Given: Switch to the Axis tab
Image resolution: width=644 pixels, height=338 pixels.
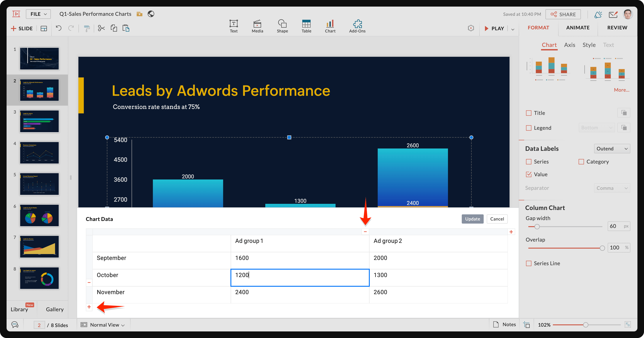Looking at the screenshot, I should [569, 45].
